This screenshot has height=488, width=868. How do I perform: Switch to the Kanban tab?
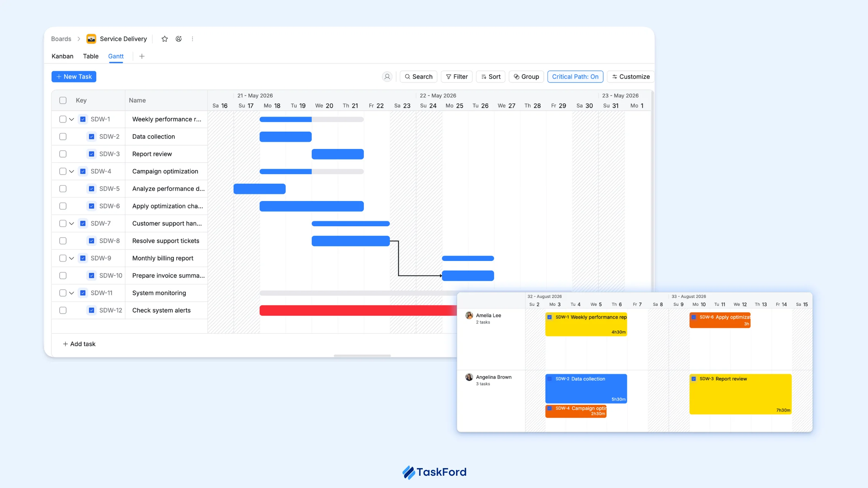pos(62,56)
